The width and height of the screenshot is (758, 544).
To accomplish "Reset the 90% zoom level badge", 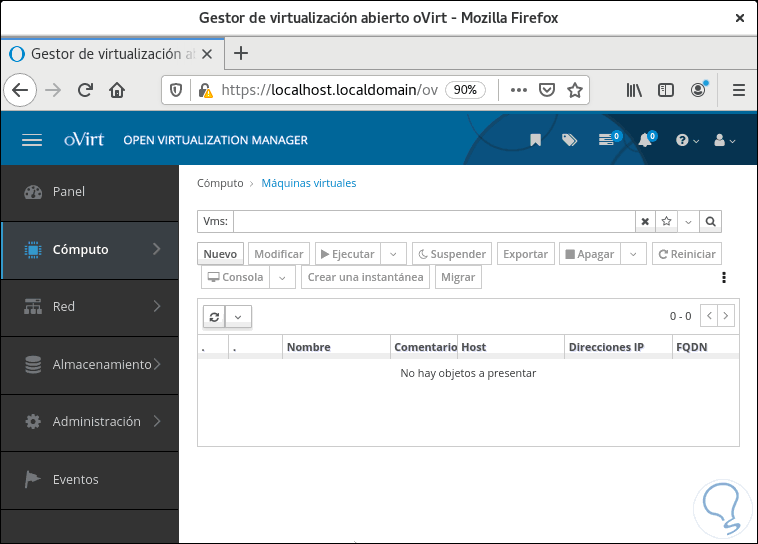I will click(465, 90).
